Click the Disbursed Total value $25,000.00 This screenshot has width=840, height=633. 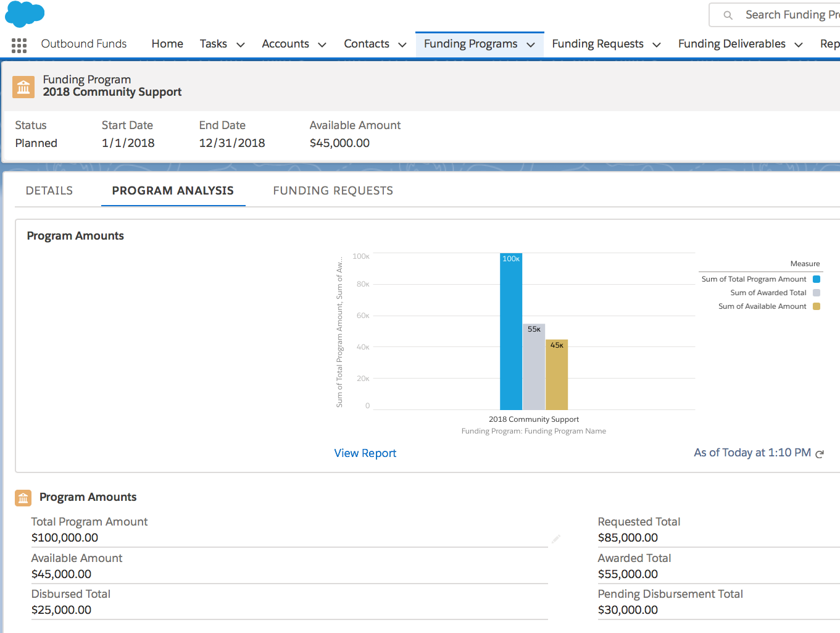click(x=62, y=610)
